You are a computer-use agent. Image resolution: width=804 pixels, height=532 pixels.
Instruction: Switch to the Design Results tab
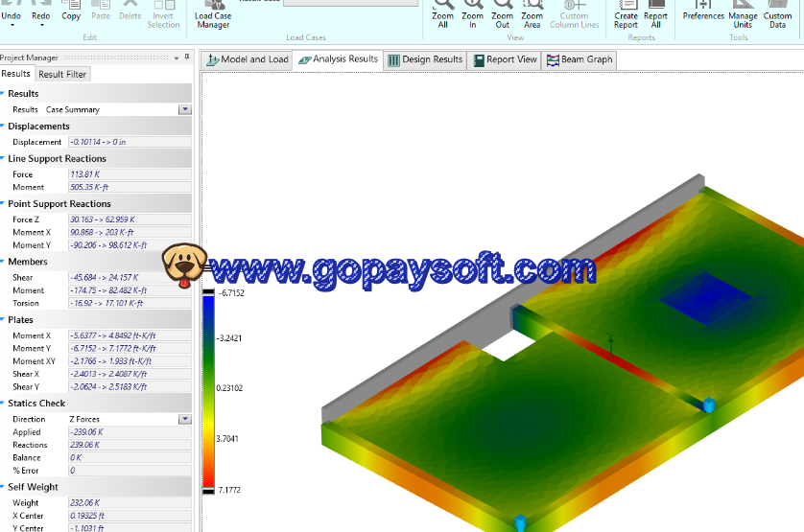click(424, 59)
